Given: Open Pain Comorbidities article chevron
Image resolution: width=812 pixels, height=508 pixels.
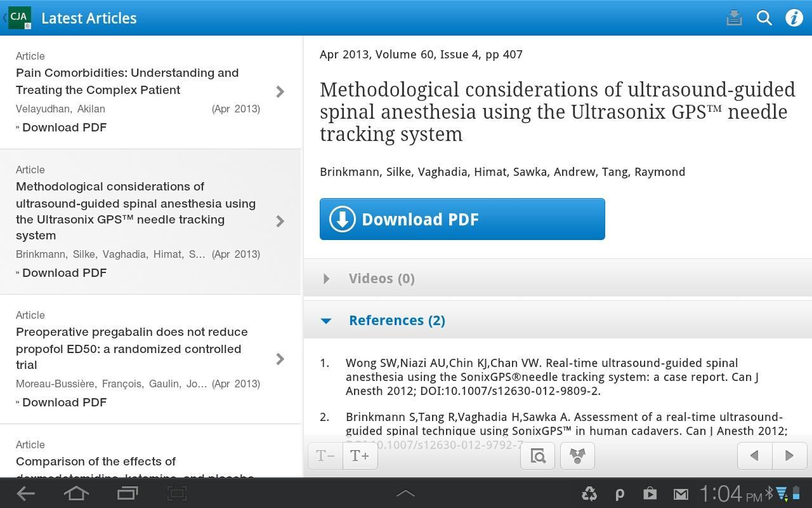Looking at the screenshot, I should pyautogui.click(x=280, y=91).
